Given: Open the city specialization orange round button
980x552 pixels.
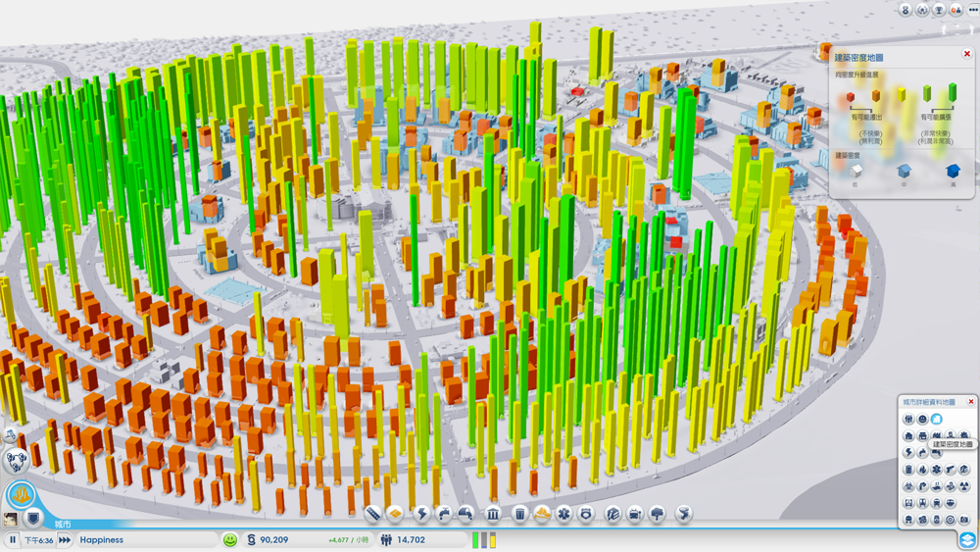Looking at the screenshot, I should 21,495.
